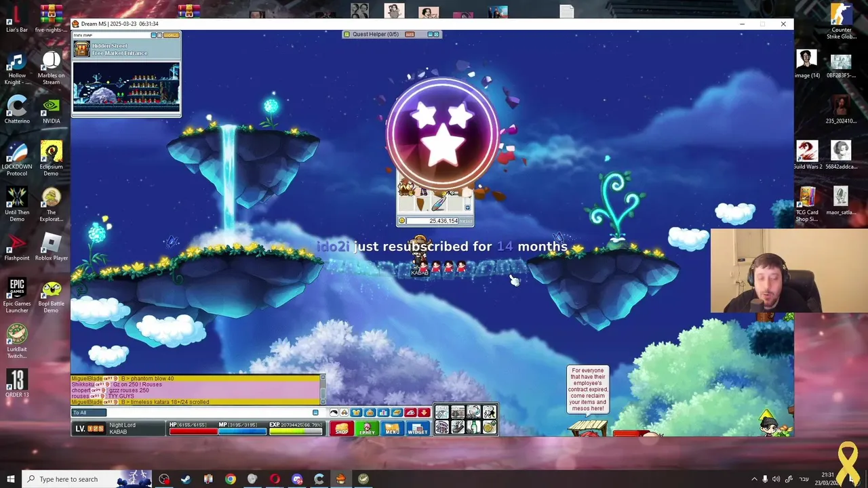This screenshot has width=868, height=488.
Task: Click MiguelBlade's timeless katara chat message
Action: point(140,402)
